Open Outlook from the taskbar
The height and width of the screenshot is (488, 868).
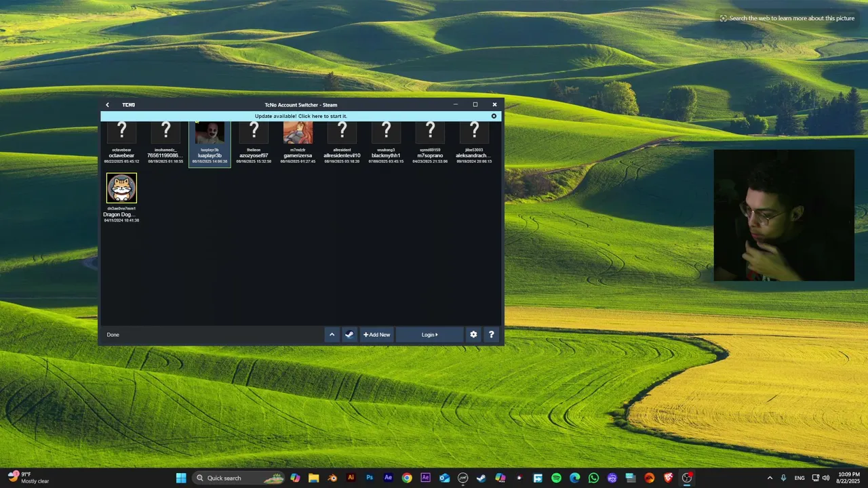(444, 478)
